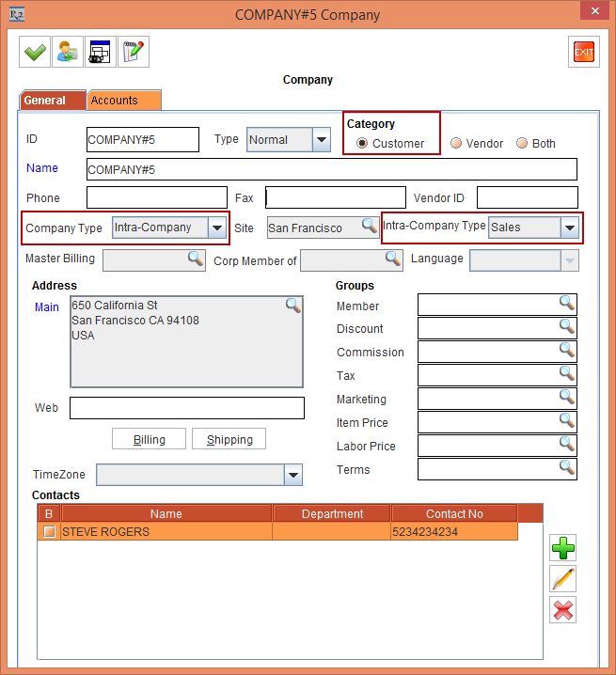Click the Department column header
This screenshot has width=616, height=675.
[332, 513]
